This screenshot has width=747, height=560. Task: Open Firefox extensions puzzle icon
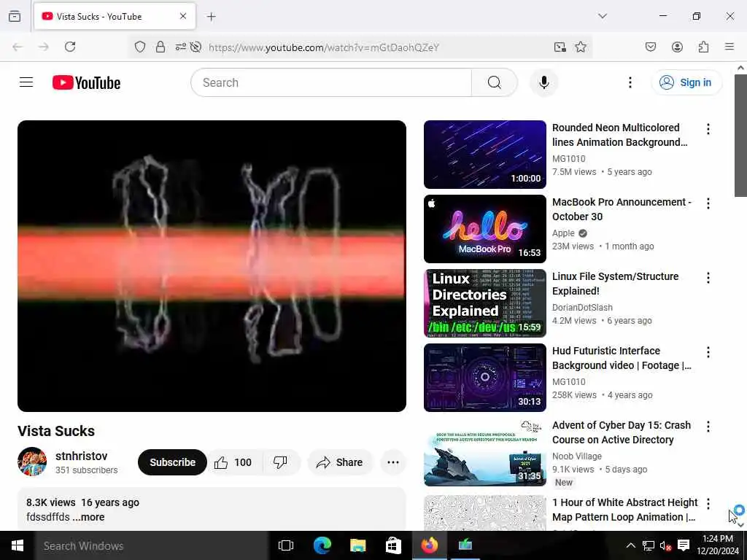click(703, 47)
